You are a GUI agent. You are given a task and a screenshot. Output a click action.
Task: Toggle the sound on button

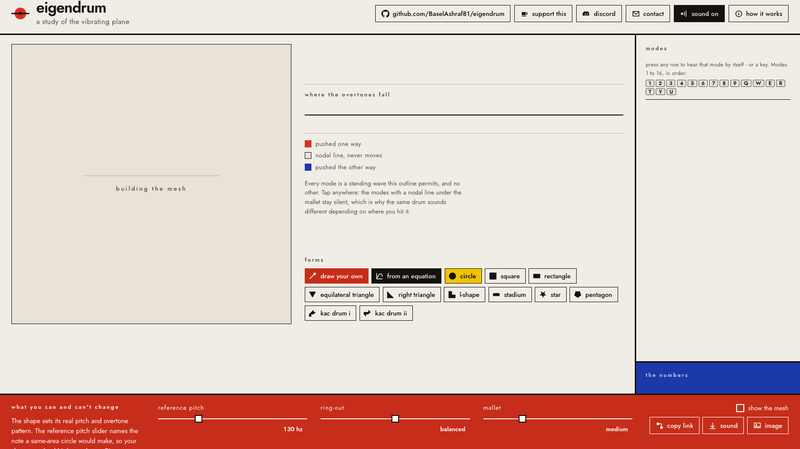(x=699, y=14)
